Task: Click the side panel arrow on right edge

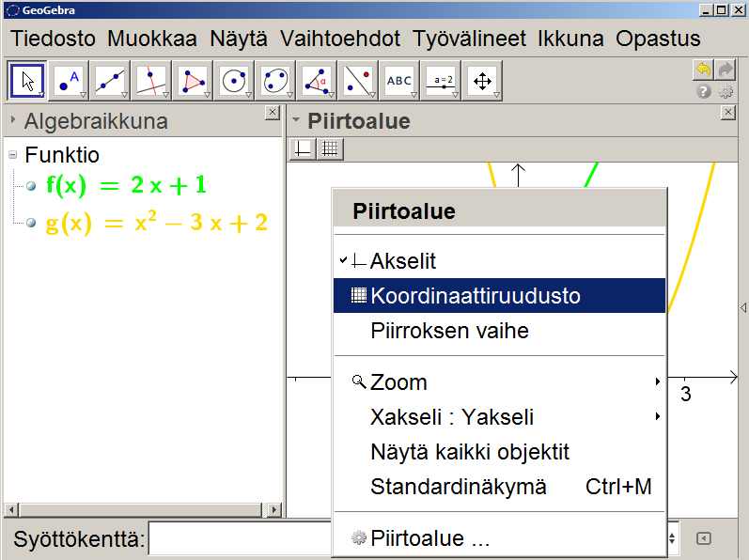Action: pos(743,307)
